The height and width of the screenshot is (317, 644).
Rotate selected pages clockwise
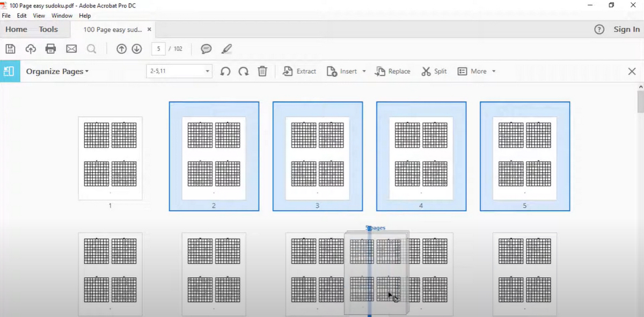click(x=243, y=71)
